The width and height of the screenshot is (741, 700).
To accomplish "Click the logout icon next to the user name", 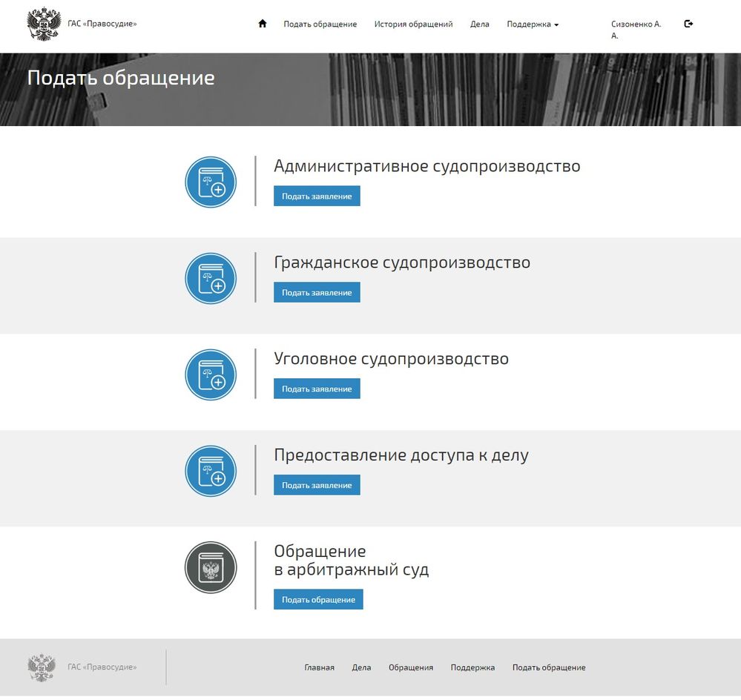I will pos(688,24).
